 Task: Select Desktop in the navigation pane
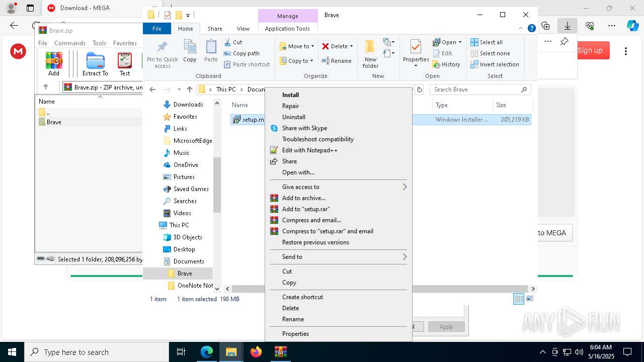pyautogui.click(x=184, y=249)
